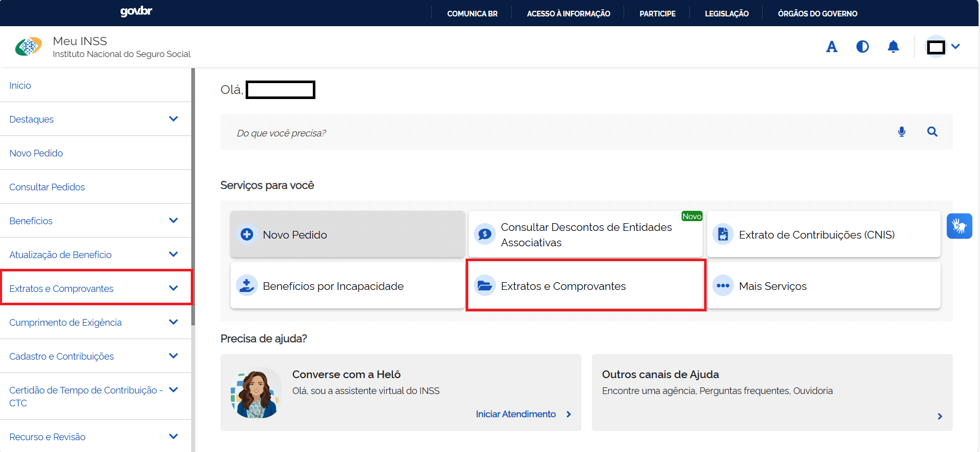This screenshot has height=452, width=980.
Task: Click the 'Do que você precisa?' search field
Action: point(554,133)
